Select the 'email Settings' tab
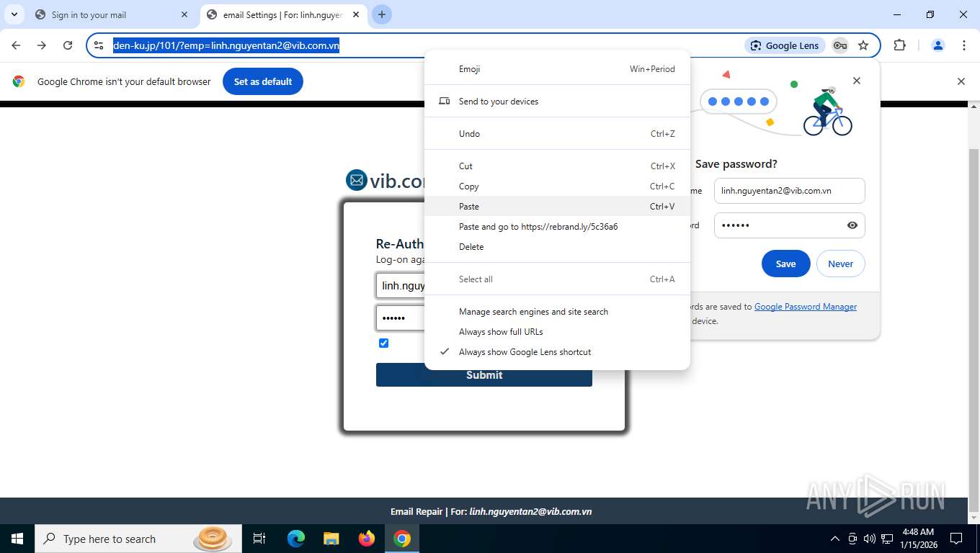The image size is (980, 553). pos(282,14)
